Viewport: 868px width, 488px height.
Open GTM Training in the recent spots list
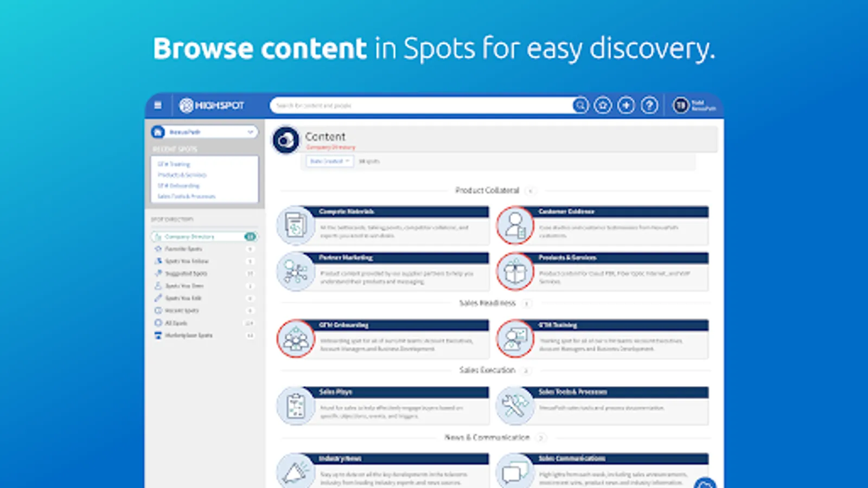[x=174, y=164]
